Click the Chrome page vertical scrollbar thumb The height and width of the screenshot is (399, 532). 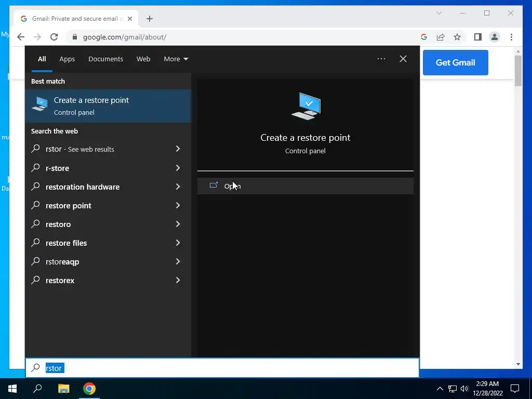tap(518, 71)
